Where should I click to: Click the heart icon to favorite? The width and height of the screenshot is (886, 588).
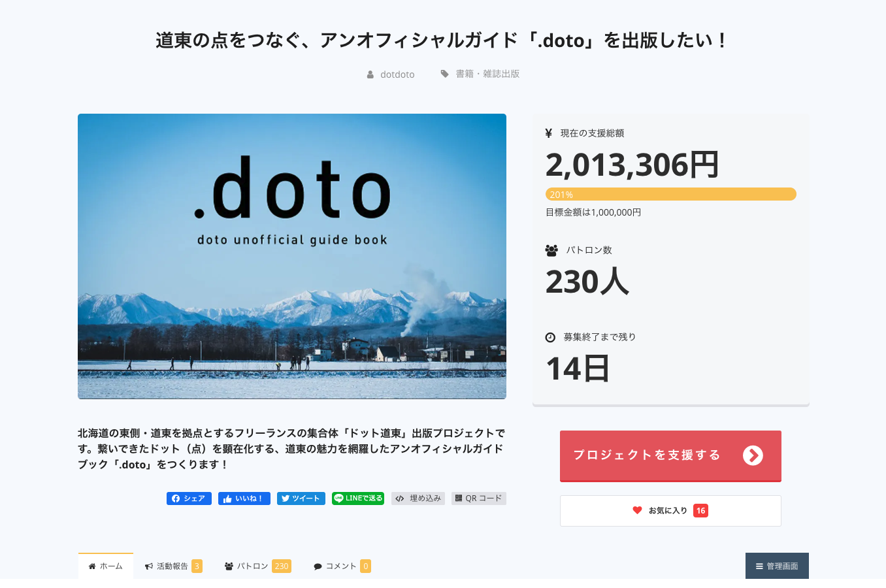pos(637,510)
